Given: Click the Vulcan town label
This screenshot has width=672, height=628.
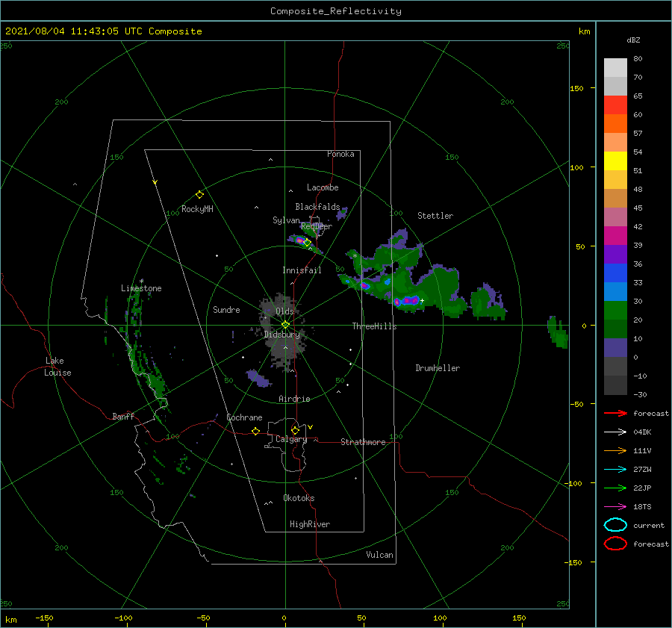Looking at the screenshot, I should (379, 555).
